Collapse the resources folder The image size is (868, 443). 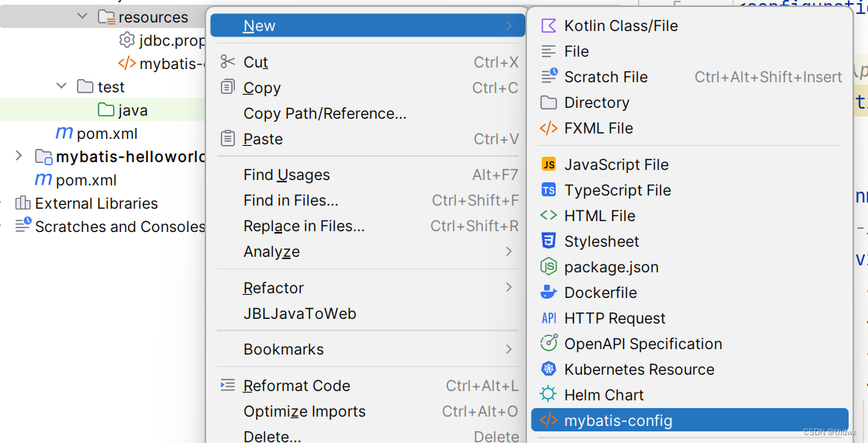click(x=83, y=16)
